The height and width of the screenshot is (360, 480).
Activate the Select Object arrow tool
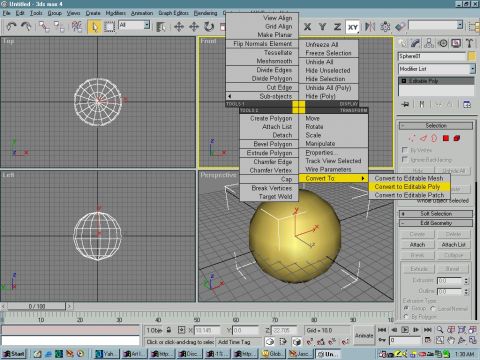(94, 27)
